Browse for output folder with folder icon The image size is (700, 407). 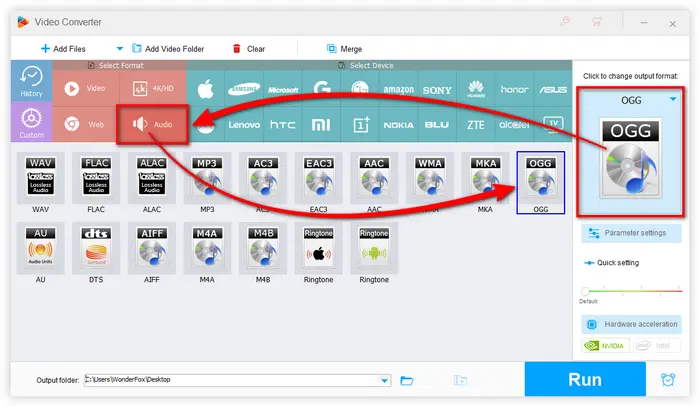(x=407, y=380)
